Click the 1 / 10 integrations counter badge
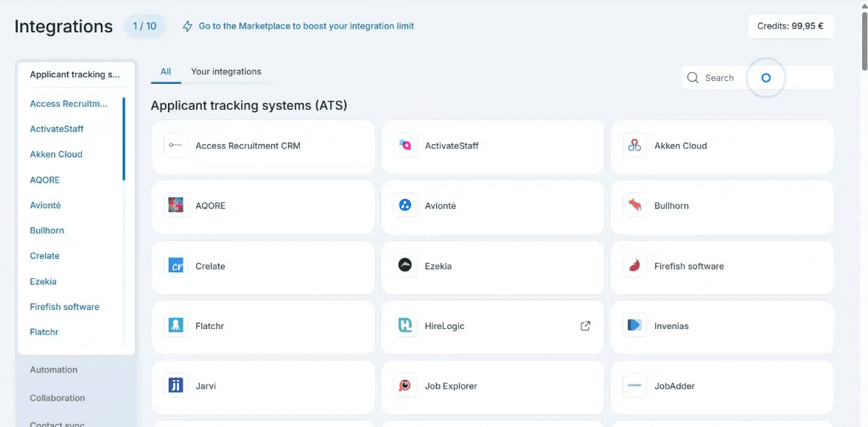 coord(144,26)
